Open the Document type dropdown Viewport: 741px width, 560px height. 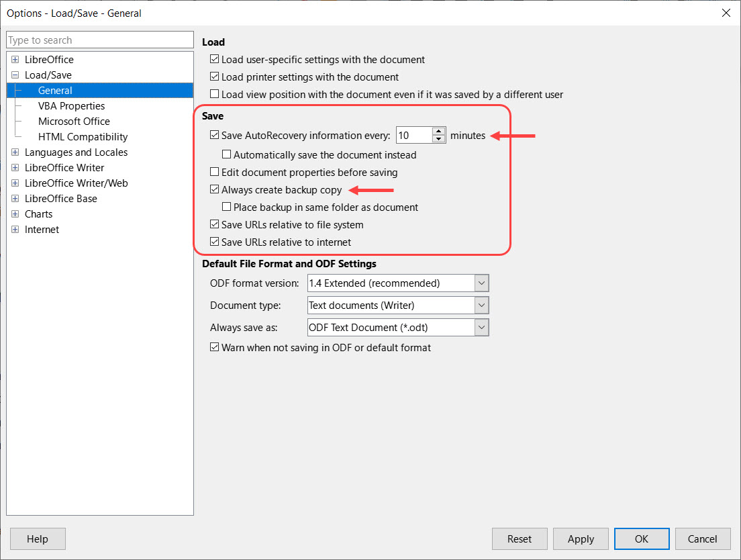tap(481, 306)
